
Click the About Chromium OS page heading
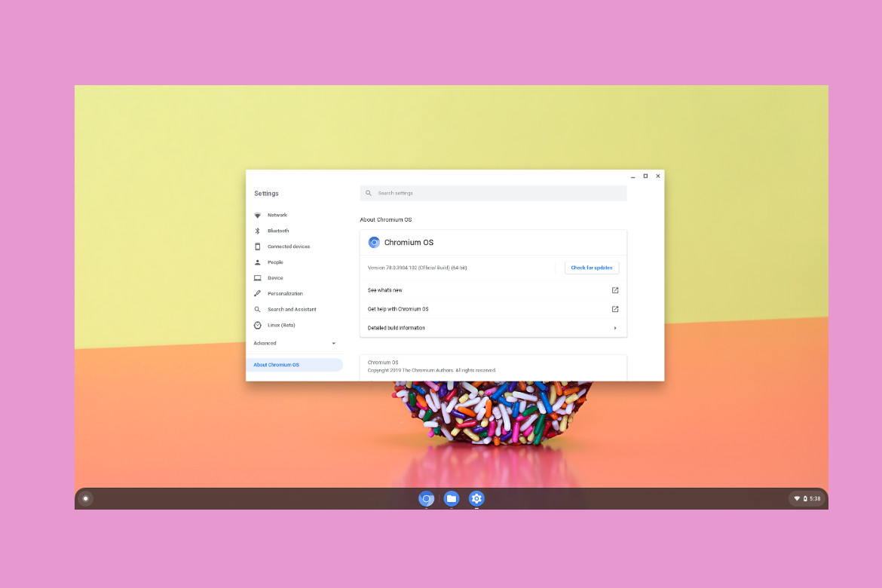[386, 219]
